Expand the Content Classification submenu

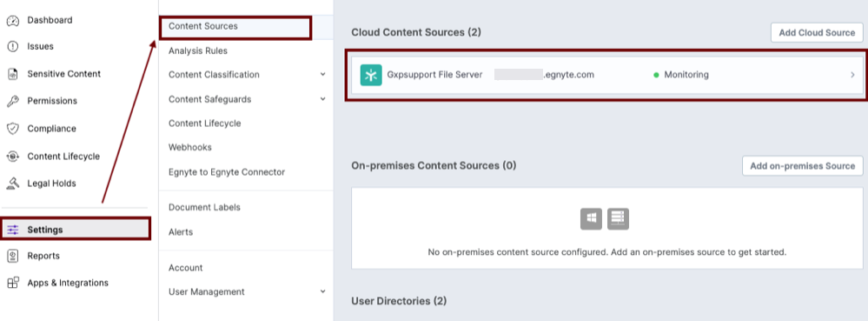tap(322, 74)
